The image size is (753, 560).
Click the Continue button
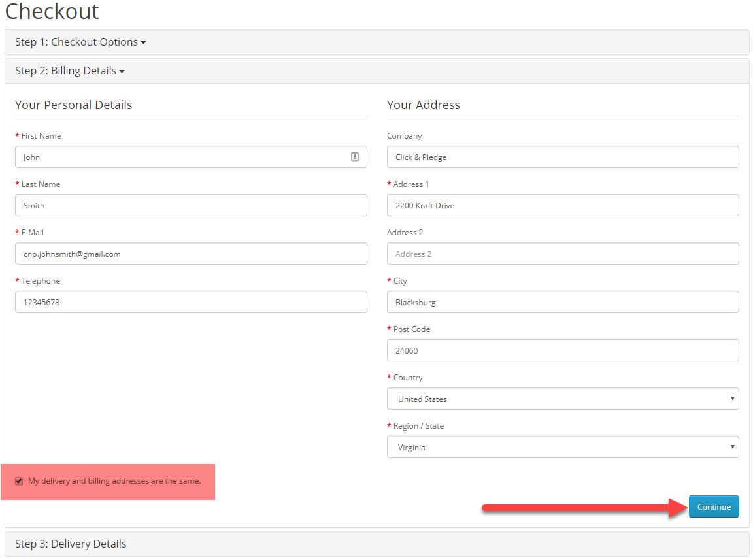click(x=714, y=506)
